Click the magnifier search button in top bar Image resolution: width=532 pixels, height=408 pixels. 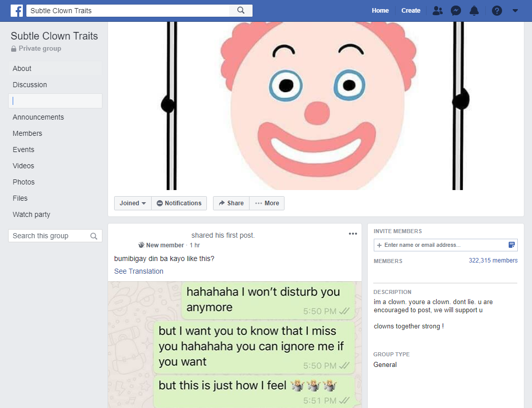pyautogui.click(x=241, y=11)
